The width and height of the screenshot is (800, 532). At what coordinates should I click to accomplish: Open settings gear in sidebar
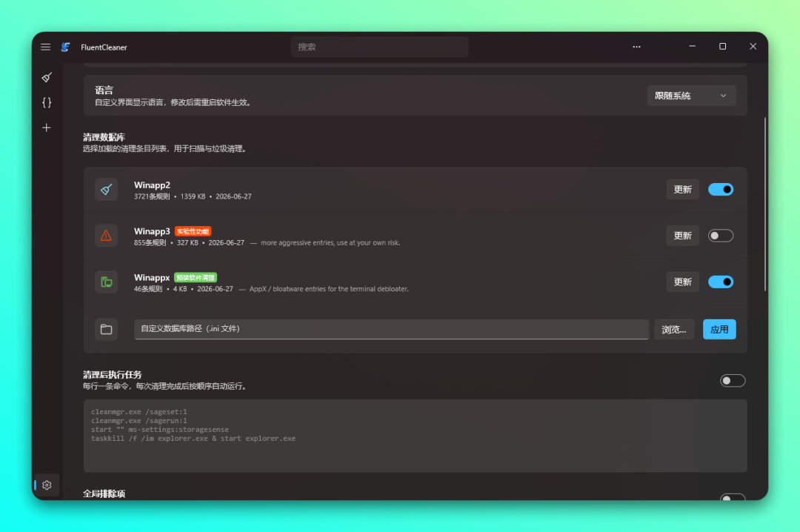point(47,485)
